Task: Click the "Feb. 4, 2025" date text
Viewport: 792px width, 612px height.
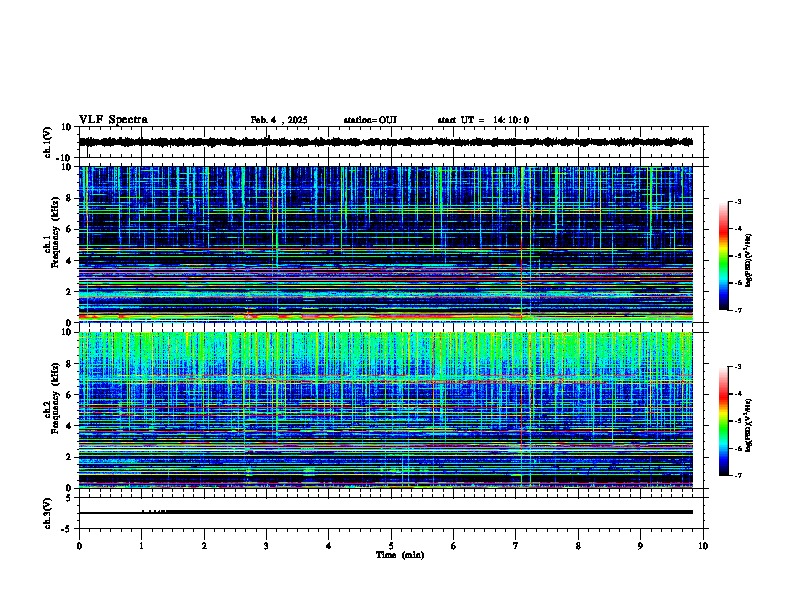Action: tap(279, 120)
